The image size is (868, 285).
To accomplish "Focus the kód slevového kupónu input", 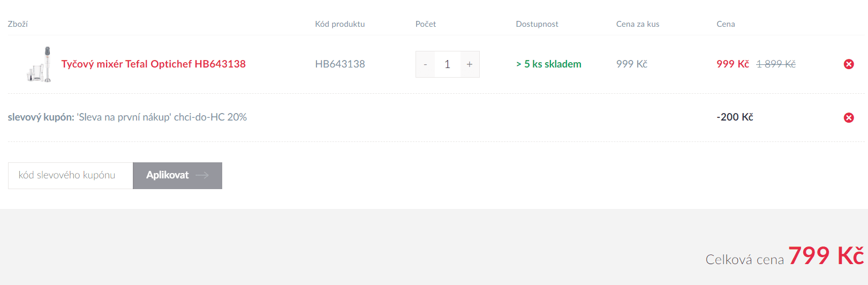I will coord(71,176).
